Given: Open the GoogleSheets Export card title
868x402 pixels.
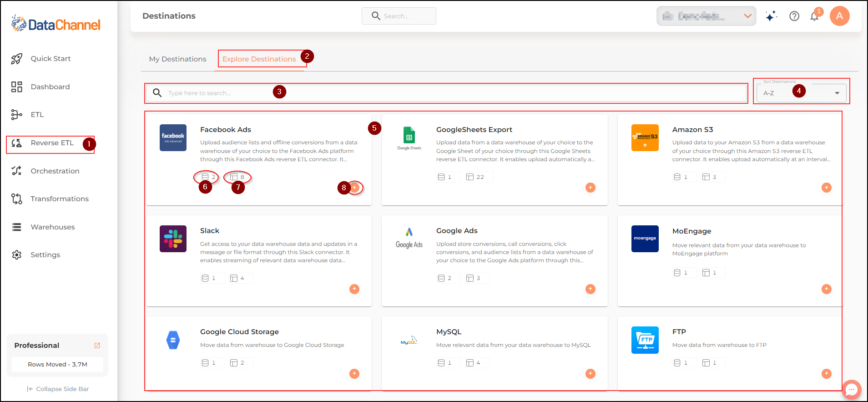Looking at the screenshot, I should pyautogui.click(x=474, y=130).
